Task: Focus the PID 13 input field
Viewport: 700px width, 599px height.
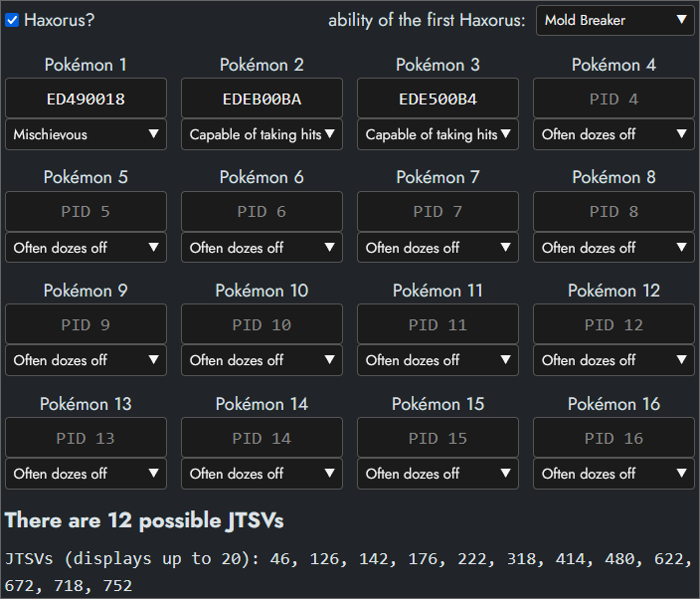Action: click(86, 438)
